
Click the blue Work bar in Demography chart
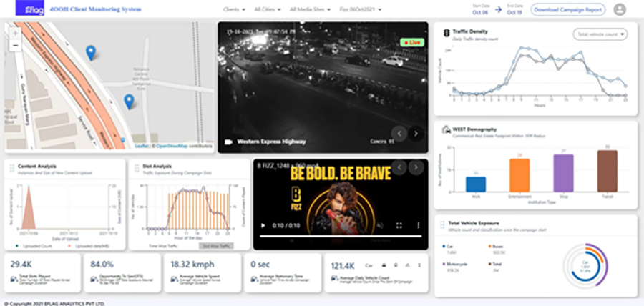coord(476,184)
